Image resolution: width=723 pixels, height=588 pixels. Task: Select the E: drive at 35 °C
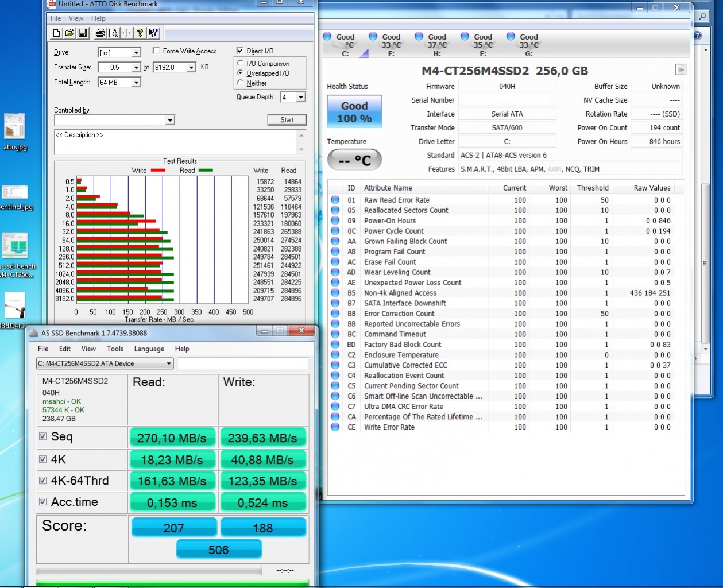(482, 45)
